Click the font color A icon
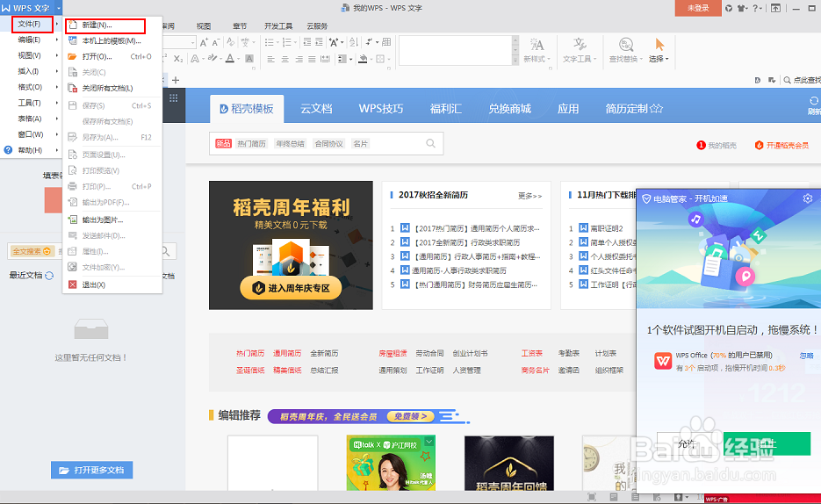The image size is (821, 504). [x=229, y=59]
